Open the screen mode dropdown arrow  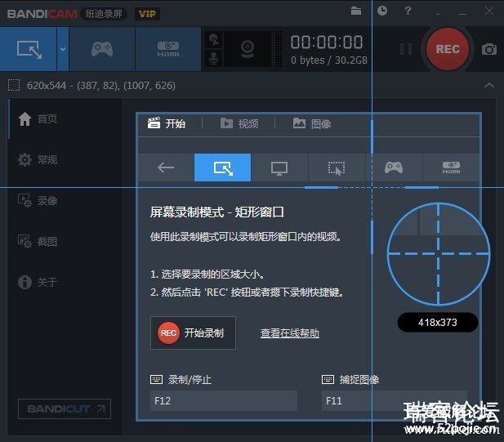point(63,49)
